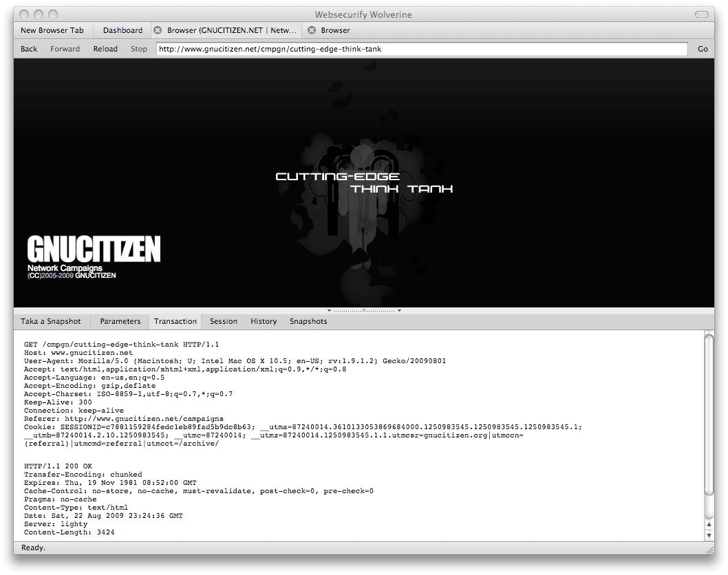Open the Session tab
This screenshot has width=728, height=575.
224,321
